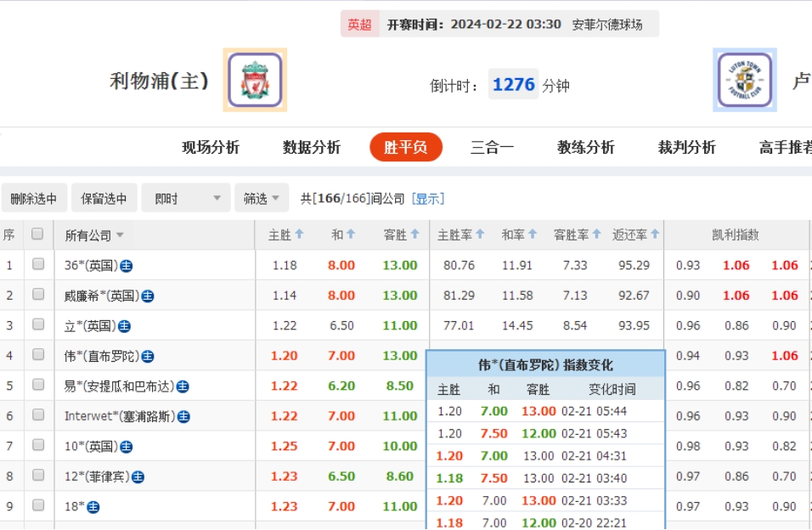Expand the 筛选 filter dropdown
The height and width of the screenshot is (530, 812).
click(x=262, y=199)
